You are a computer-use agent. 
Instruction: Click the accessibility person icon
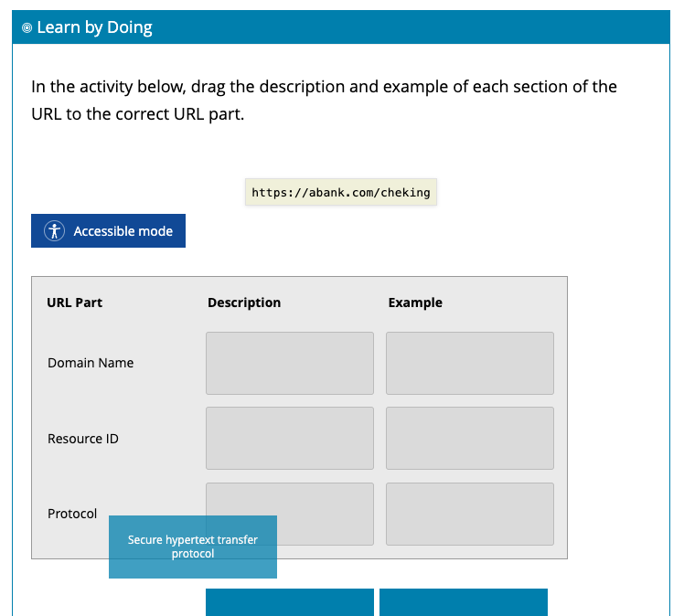55,230
